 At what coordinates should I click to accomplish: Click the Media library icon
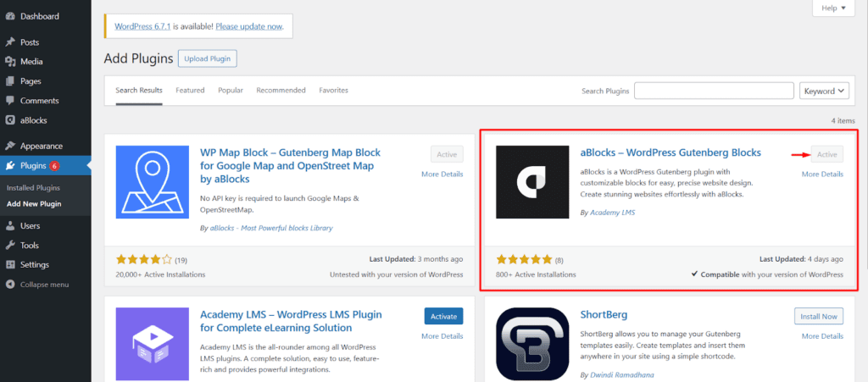tap(10, 61)
